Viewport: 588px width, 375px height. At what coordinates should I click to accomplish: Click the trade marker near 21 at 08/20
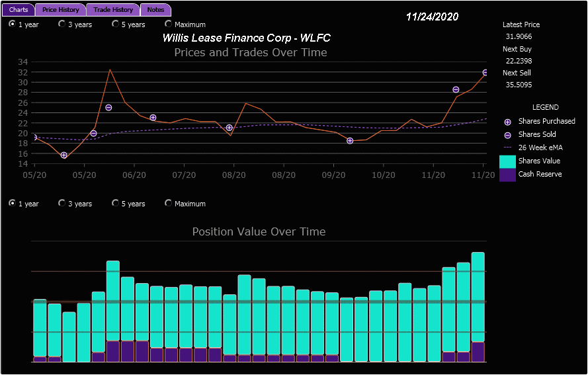pos(230,128)
